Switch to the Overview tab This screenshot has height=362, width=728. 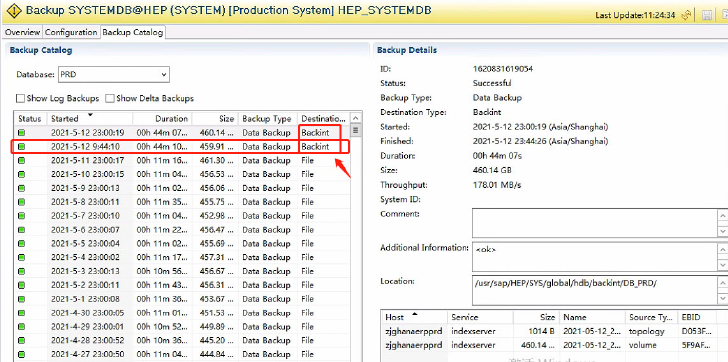pyautogui.click(x=22, y=32)
